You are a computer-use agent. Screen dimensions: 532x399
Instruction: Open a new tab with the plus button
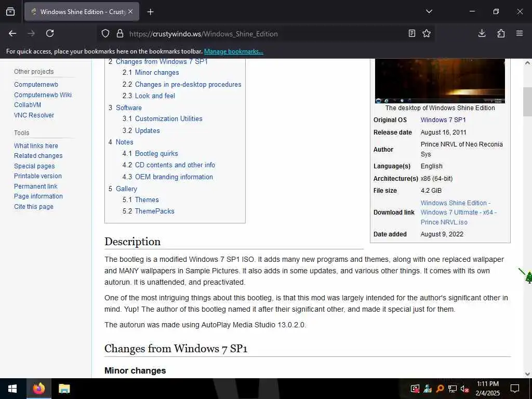(150, 12)
